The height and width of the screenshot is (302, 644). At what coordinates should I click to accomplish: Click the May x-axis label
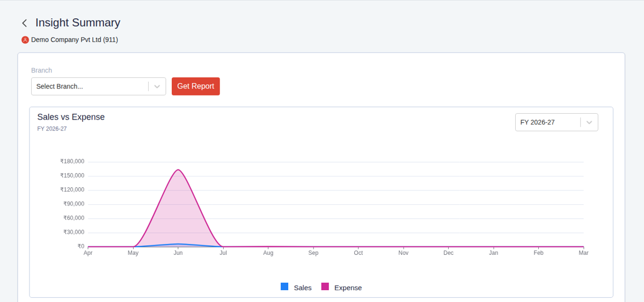pos(133,253)
